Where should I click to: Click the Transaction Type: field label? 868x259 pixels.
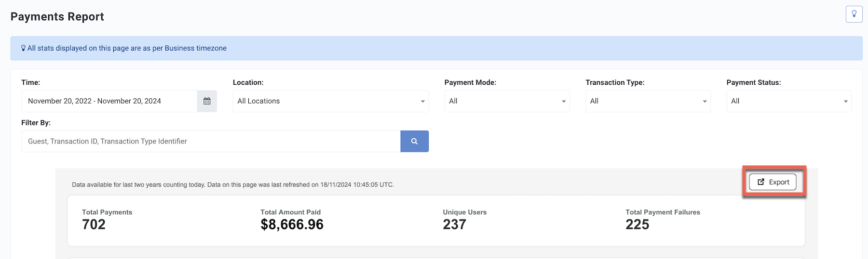pos(615,82)
